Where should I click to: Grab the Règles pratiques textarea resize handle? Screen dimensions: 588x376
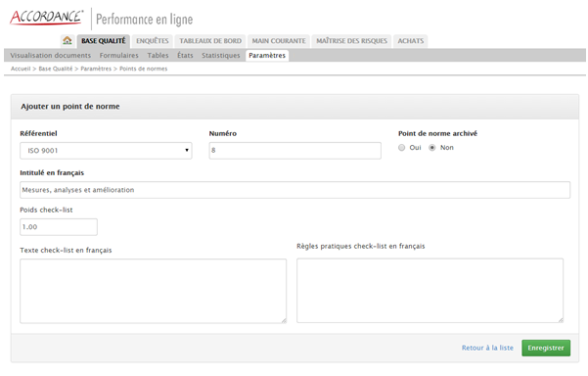[x=561, y=320]
